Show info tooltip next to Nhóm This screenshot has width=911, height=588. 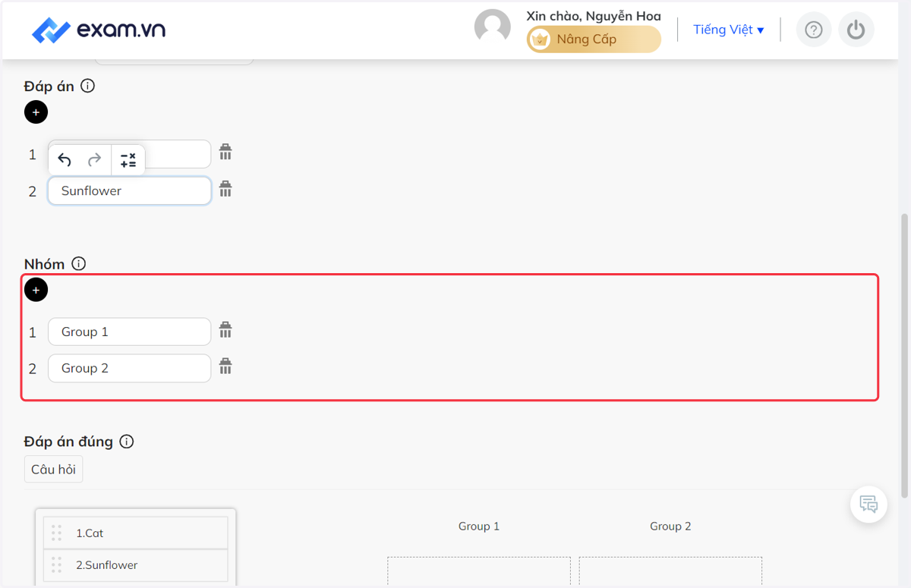[78, 263]
